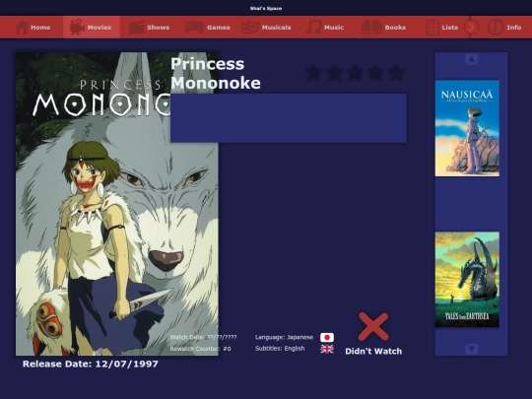The width and height of the screenshot is (532, 399).
Task: Open the Music tab label
Action: point(334,28)
